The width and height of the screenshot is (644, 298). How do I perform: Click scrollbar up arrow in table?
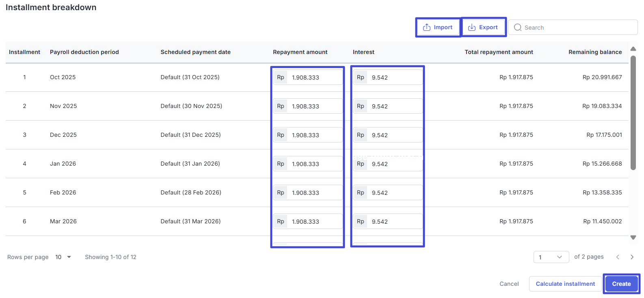click(633, 49)
